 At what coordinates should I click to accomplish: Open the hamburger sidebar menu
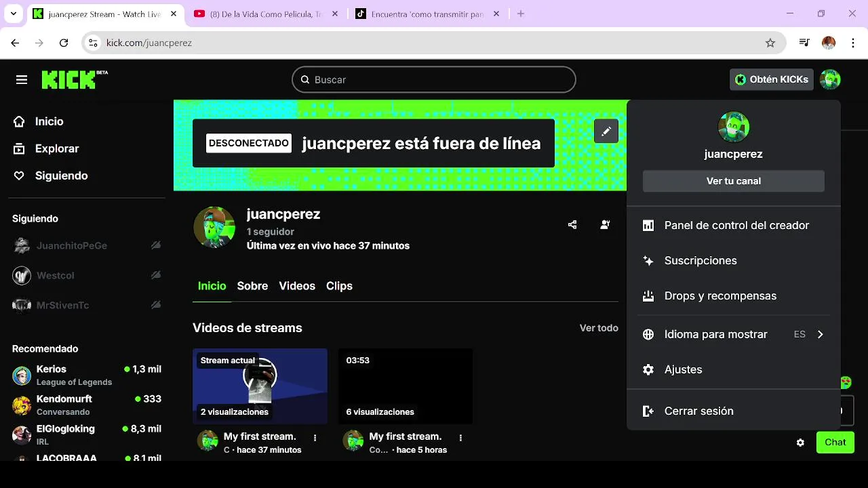pyautogui.click(x=22, y=80)
